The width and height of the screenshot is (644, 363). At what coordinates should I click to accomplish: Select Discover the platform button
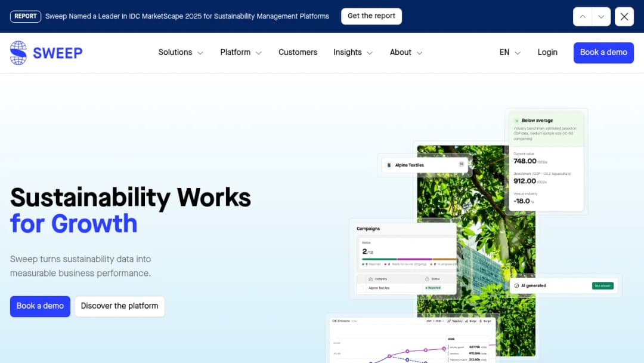[x=119, y=306]
